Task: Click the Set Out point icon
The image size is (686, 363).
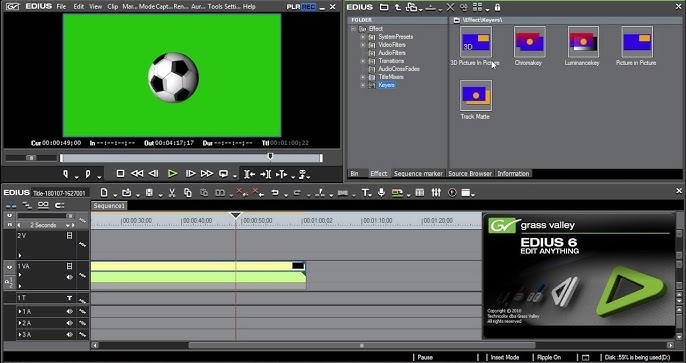Action: (x=88, y=174)
